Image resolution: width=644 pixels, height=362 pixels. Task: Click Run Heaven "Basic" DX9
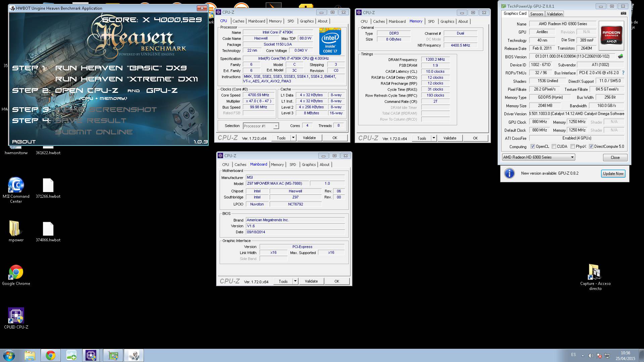coord(121,68)
